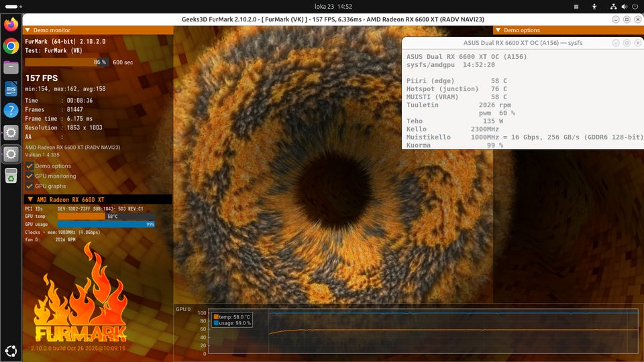644x362 pixels.
Task: Click the Time 00:08:36 value
Action: 80,100
